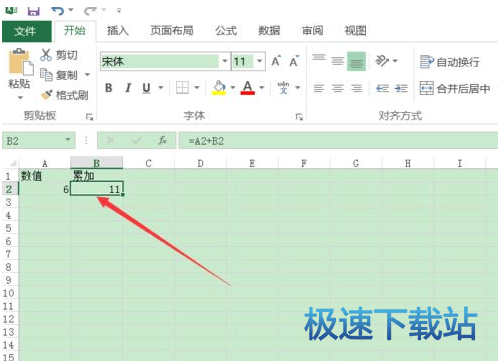The width and height of the screenshot is (498, 361).
Task: Click the increase font size icon
Action: (276, 61)
